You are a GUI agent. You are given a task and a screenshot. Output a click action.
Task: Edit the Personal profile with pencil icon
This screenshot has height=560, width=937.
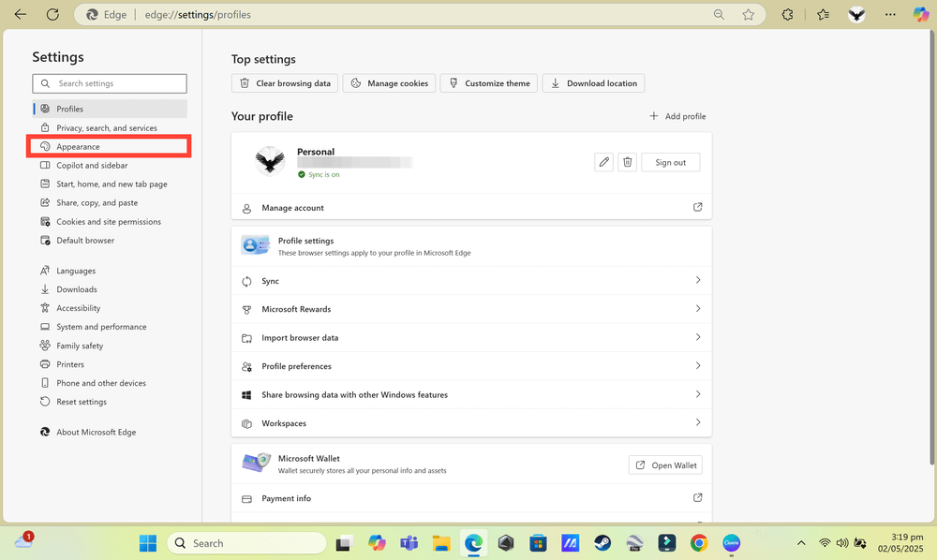point(604,162)
